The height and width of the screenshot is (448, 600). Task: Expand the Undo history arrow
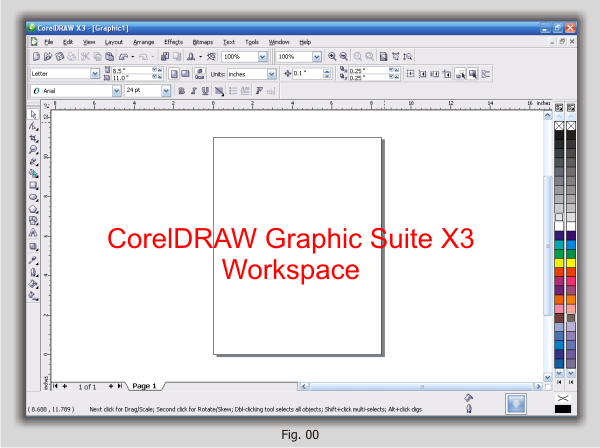(133, 57)
